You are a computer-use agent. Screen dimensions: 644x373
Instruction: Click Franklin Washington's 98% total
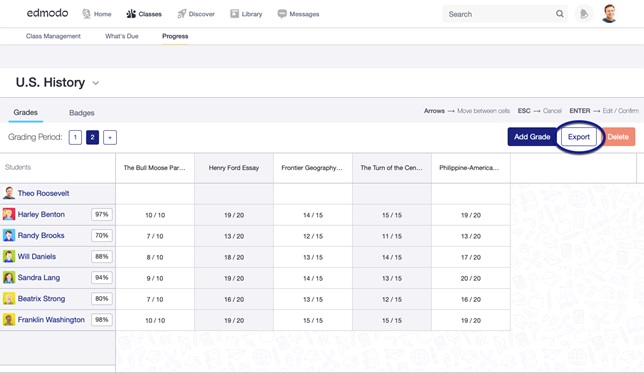click(101, 320)
